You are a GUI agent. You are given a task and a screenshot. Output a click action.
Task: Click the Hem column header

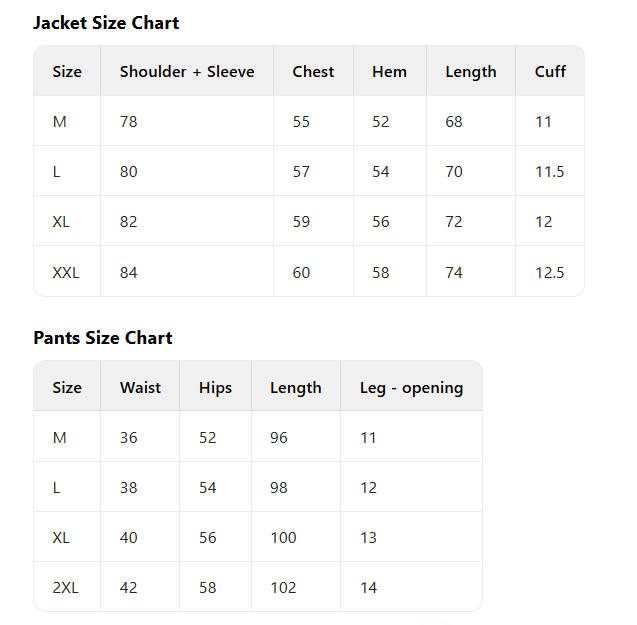click(x=389, y=72)
